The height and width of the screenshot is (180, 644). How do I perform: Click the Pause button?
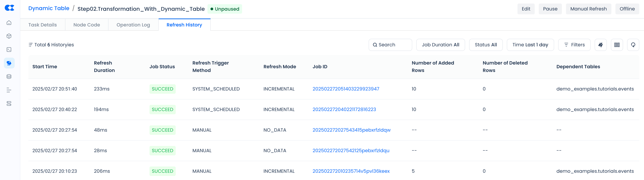[550, 9]
